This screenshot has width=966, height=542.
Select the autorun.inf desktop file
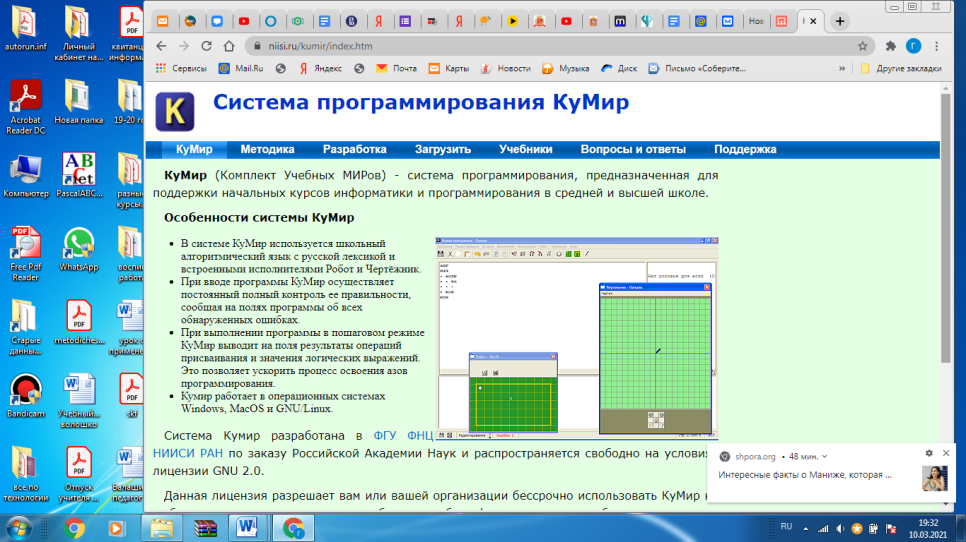coord(25,28)
